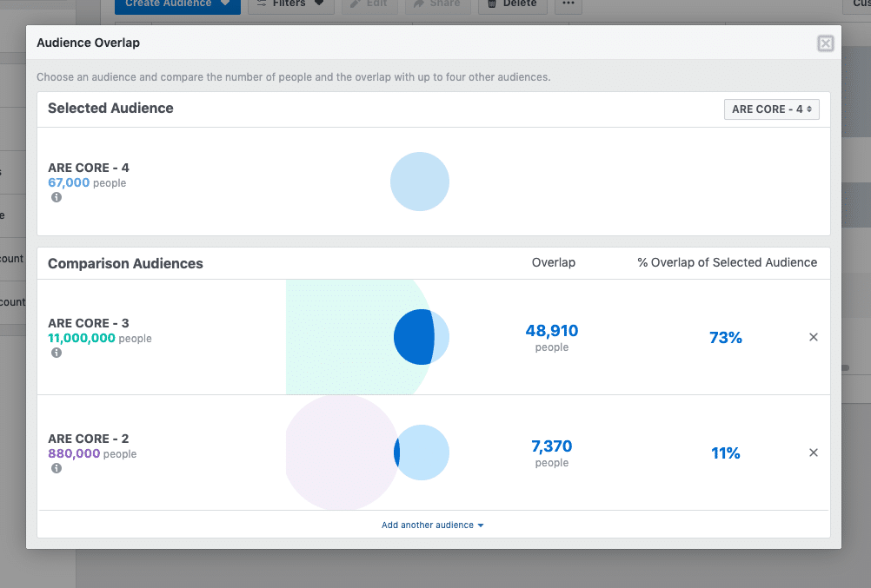This screenshot has width=871, height=588.
Task: Click info icon under ARE CORE - 3
Action: [57, 353]
